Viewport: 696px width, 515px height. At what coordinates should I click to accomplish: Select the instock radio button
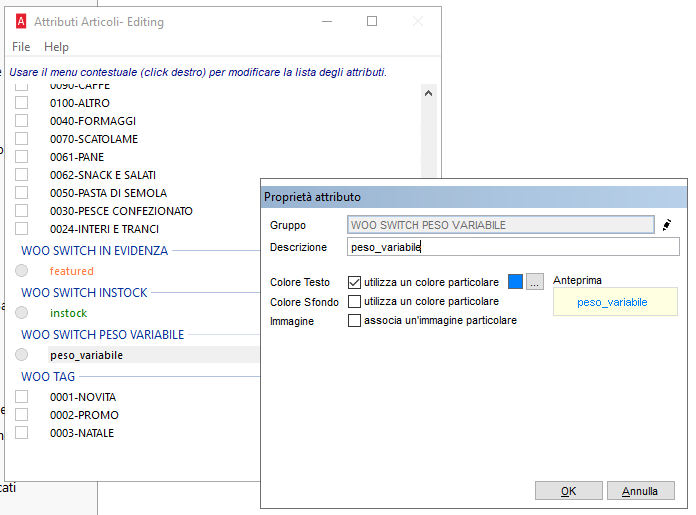(x=21, y=313)
